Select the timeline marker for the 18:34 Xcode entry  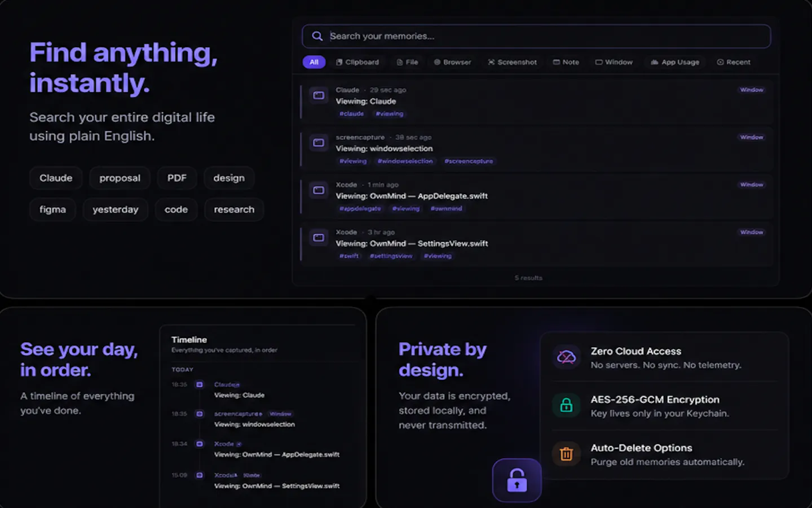(199, 444)
